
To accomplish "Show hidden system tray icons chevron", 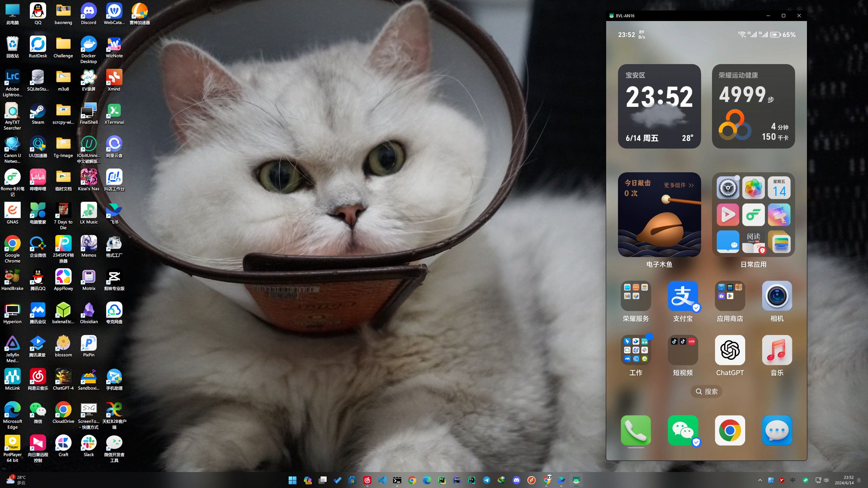I will (x=760, y=480).
